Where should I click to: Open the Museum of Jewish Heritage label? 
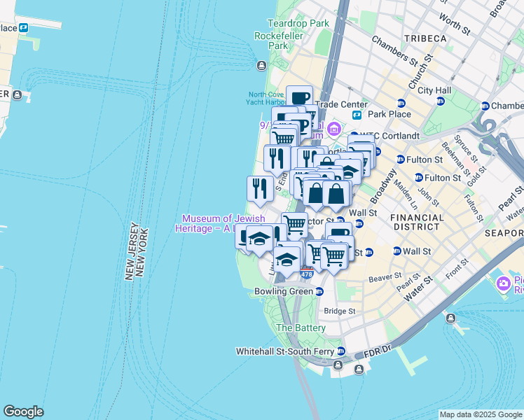click(x=221, y=224)
